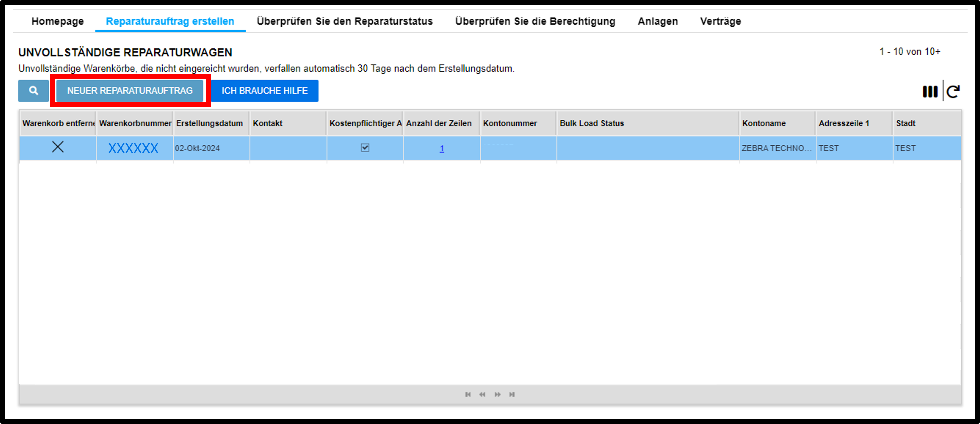980x424 pixels.
Task: Click the magnifier search button
Action: pyautogui.click(x=34, y=91)
